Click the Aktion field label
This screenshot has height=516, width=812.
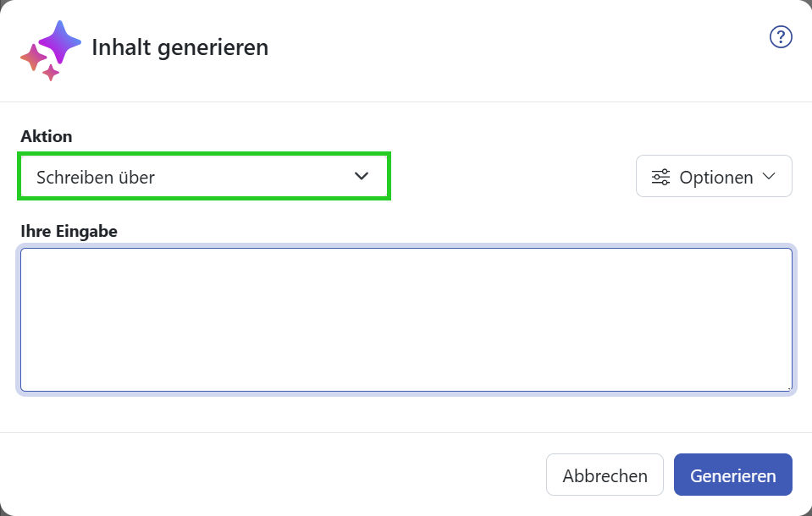[x=47, y=136]
